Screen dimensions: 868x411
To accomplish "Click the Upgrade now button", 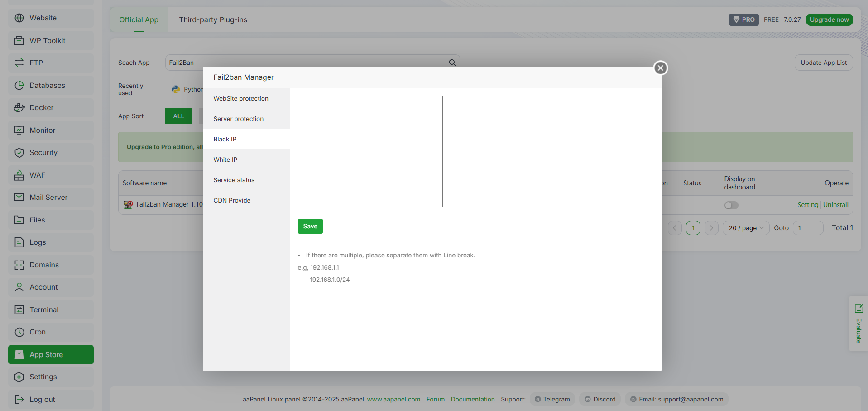I will 829,19.
